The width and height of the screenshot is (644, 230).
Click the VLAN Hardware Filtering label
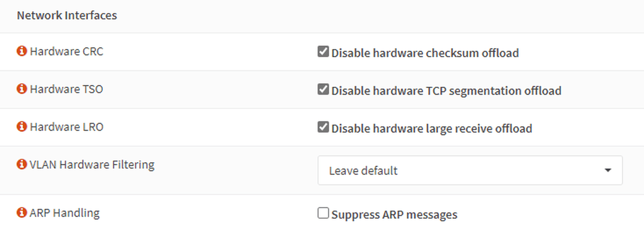(x=92, y=165)
